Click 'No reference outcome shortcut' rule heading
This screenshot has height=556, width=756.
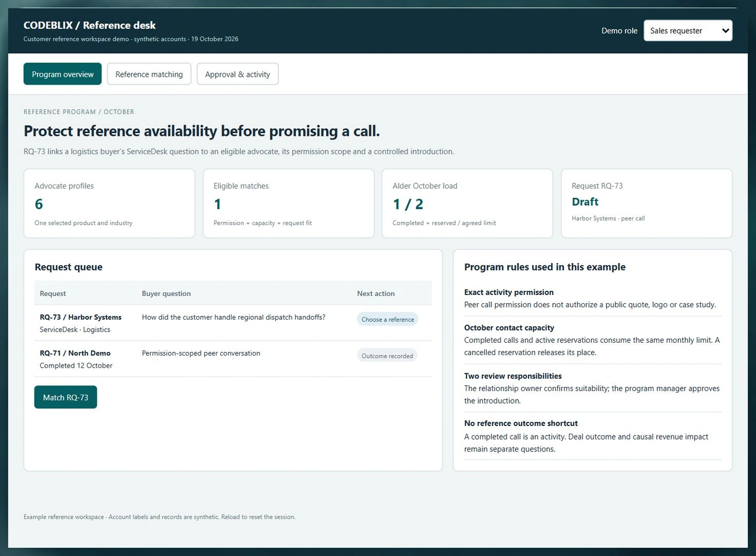tap(521, 423)
